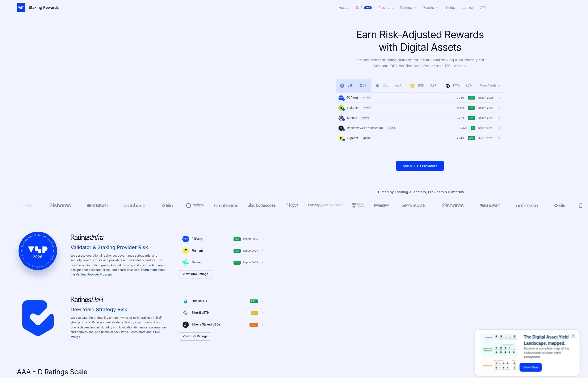
Task: Click the RockawayX Infrastructure logo icon
Action: [341, 128]
